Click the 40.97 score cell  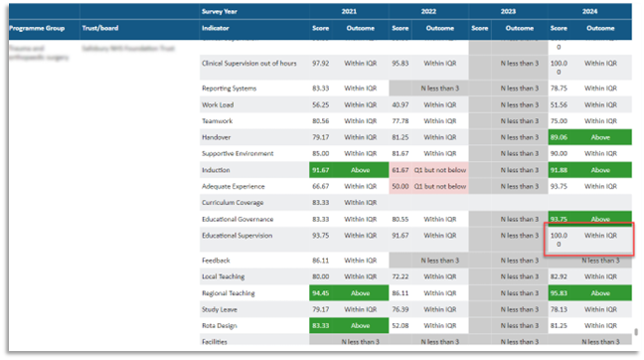[401, 104]
